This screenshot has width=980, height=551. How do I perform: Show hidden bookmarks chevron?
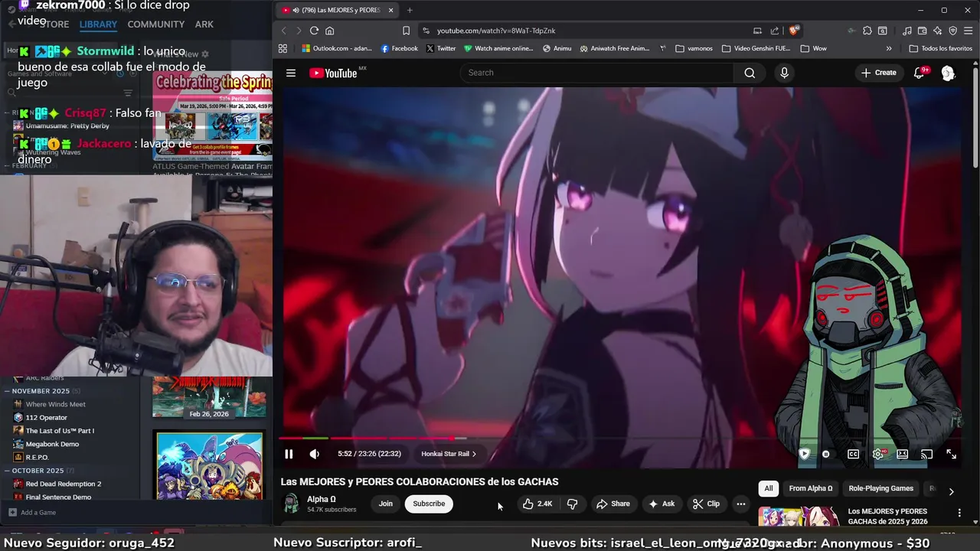coord(889,48)
